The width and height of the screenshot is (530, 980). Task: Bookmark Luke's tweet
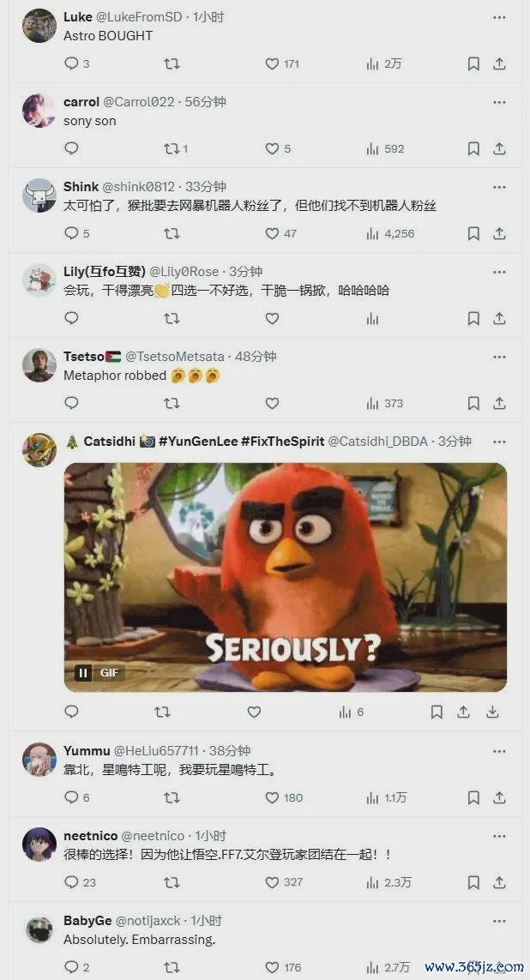pos(473,63)
